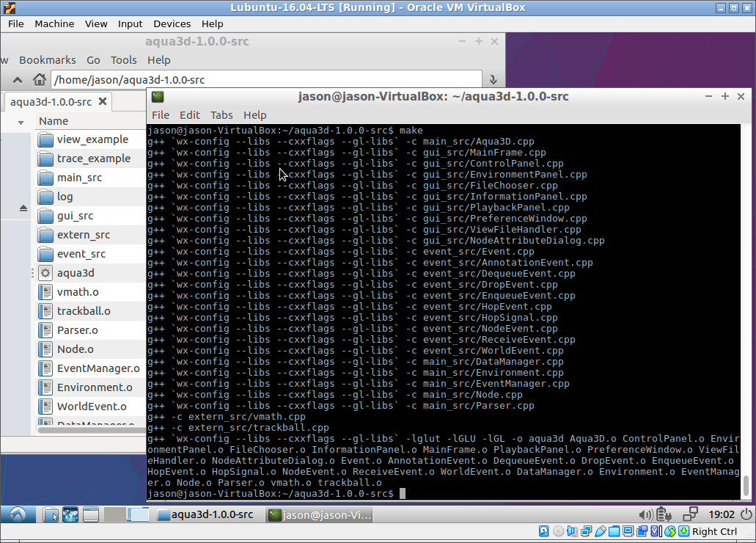Click the path address bar field
The height and width of the screenshot is (543, 756).
pos(266,80)
